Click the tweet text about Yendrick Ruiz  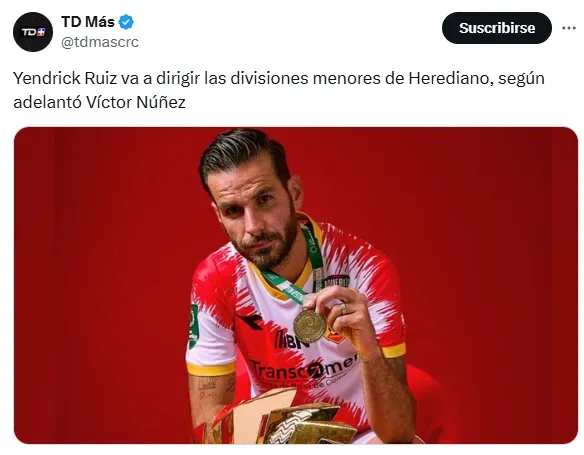tap(279, 90)
